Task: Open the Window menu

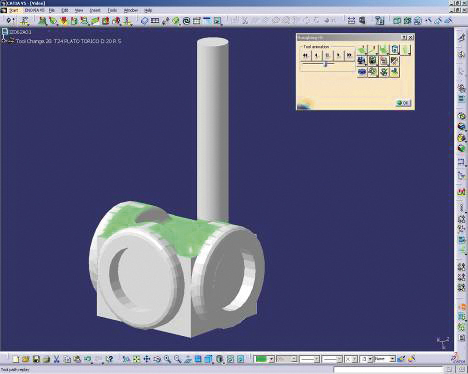Action: pos(131,10)
